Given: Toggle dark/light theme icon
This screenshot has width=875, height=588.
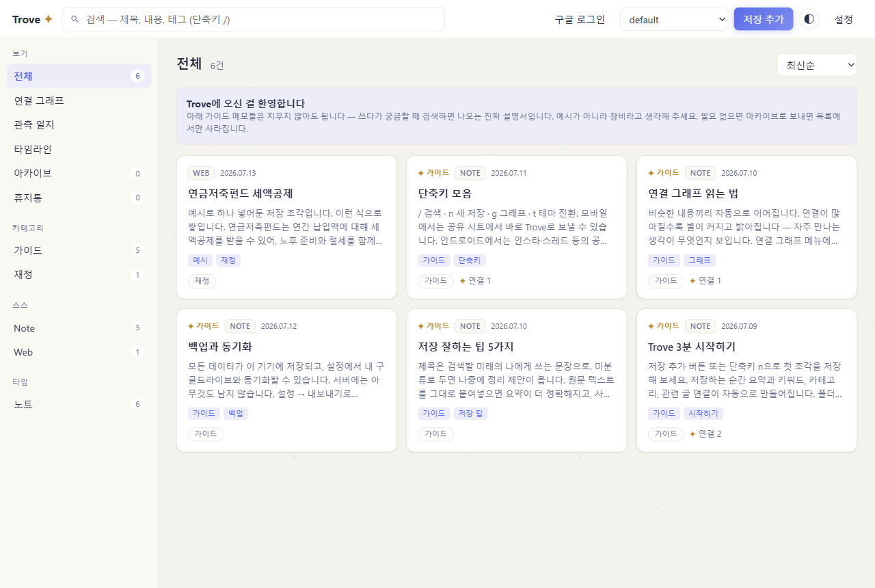Looking at the screenshot, I should (809, 19).
